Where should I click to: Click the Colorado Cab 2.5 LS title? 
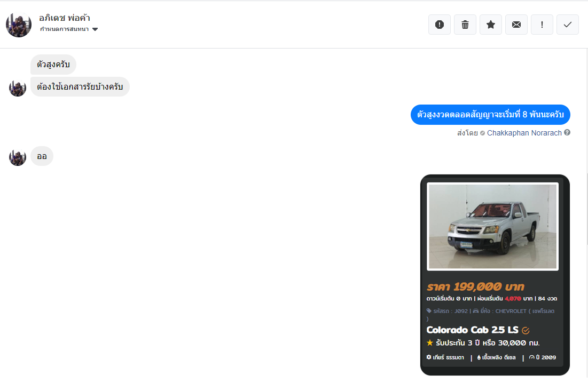point(473,330)
